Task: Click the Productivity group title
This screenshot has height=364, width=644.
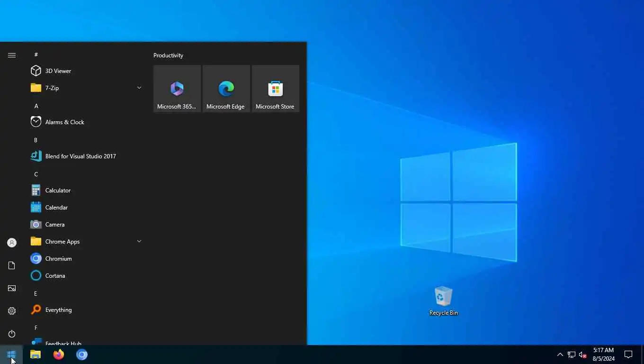Action: click(168, 55)
